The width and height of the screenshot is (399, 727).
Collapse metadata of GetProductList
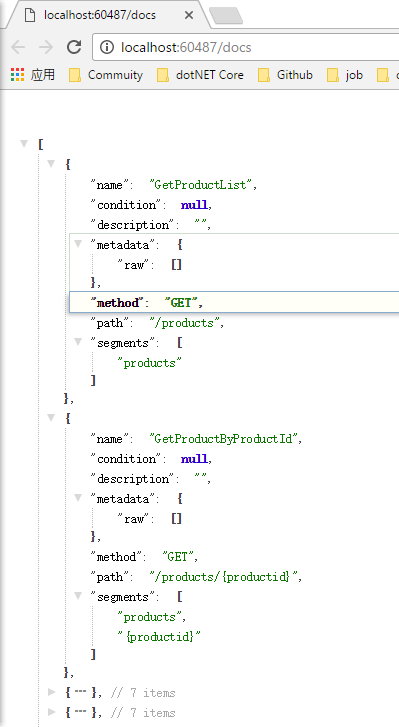click(78, 244)
